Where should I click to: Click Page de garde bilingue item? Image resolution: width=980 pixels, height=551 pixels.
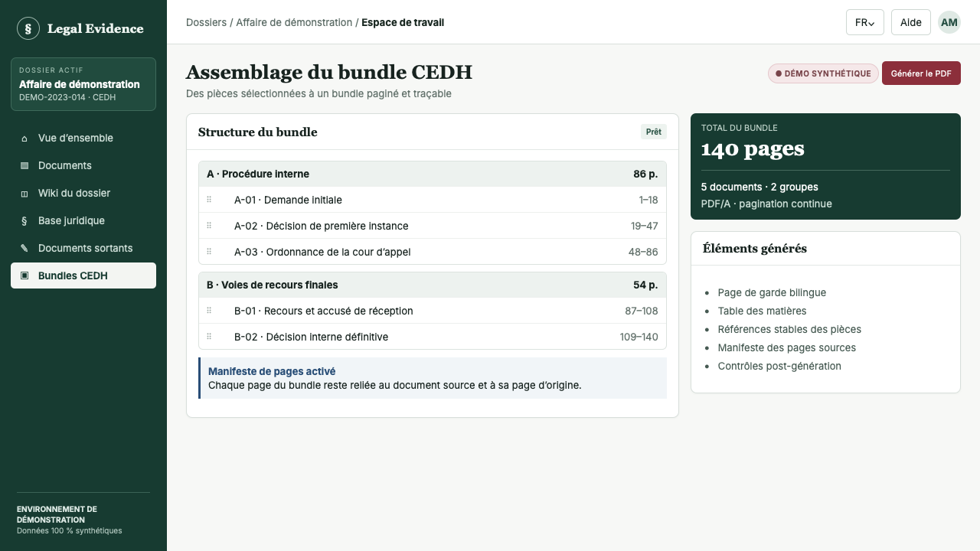pos(772,292)
